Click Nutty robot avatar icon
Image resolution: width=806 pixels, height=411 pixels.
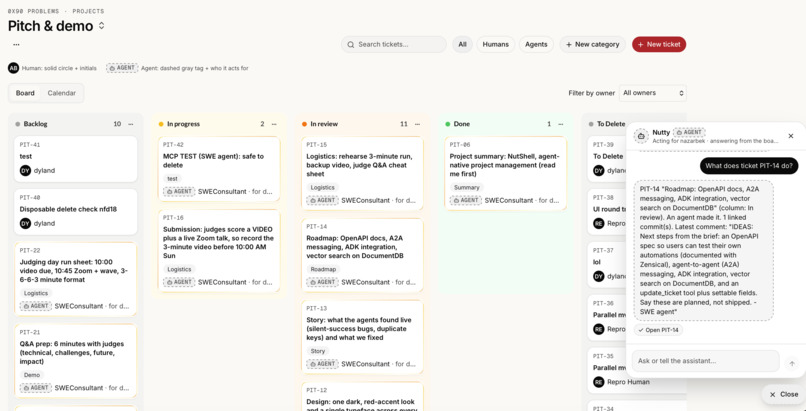point(641,136)
